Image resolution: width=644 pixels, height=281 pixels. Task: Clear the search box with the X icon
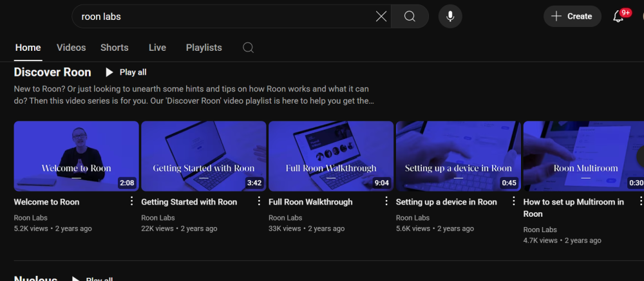tap(381, 17)
